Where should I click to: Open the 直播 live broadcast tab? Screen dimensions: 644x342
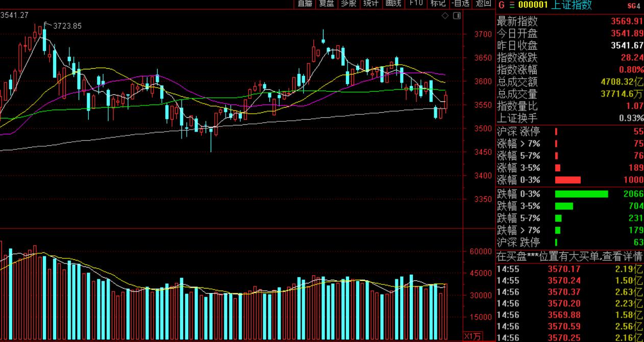tap(305, 4)
